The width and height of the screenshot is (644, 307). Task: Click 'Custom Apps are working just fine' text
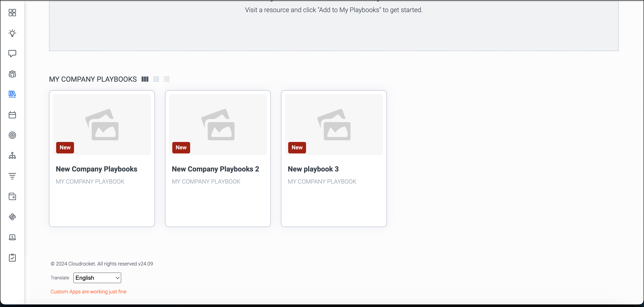point(88,291)
